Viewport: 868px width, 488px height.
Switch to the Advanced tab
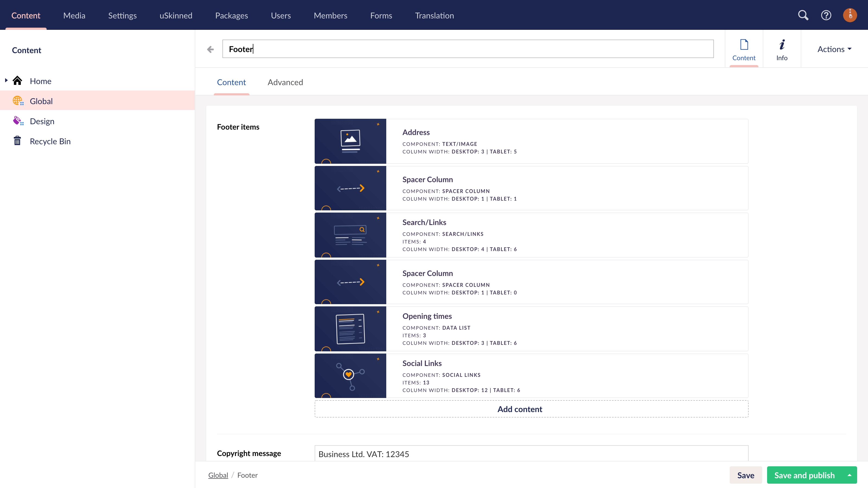[x=285, y=82]
